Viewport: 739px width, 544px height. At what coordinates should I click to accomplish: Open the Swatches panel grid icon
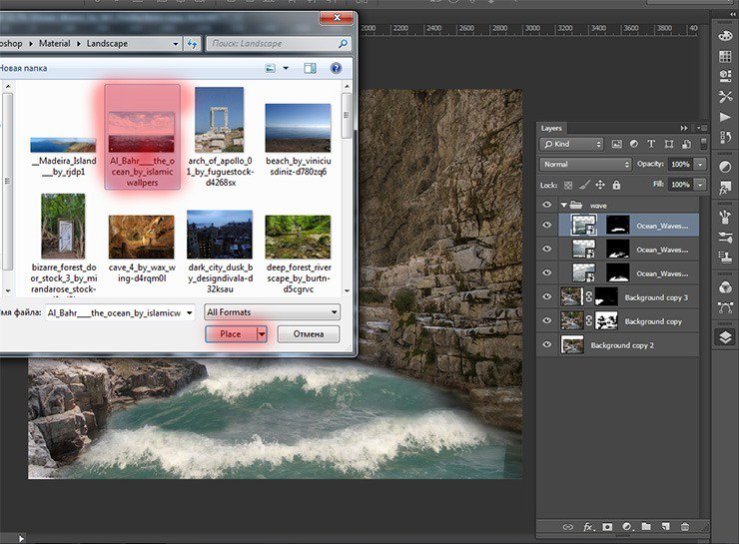725,55
